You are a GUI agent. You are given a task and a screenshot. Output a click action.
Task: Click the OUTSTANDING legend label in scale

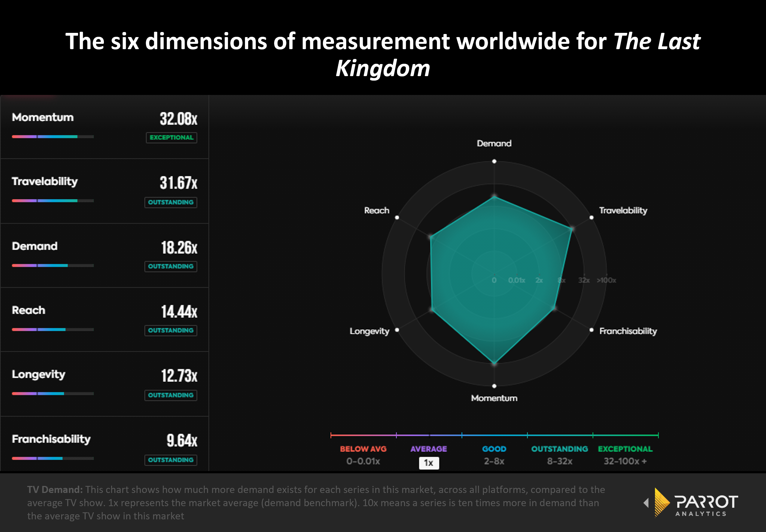(x=559, y=449)
